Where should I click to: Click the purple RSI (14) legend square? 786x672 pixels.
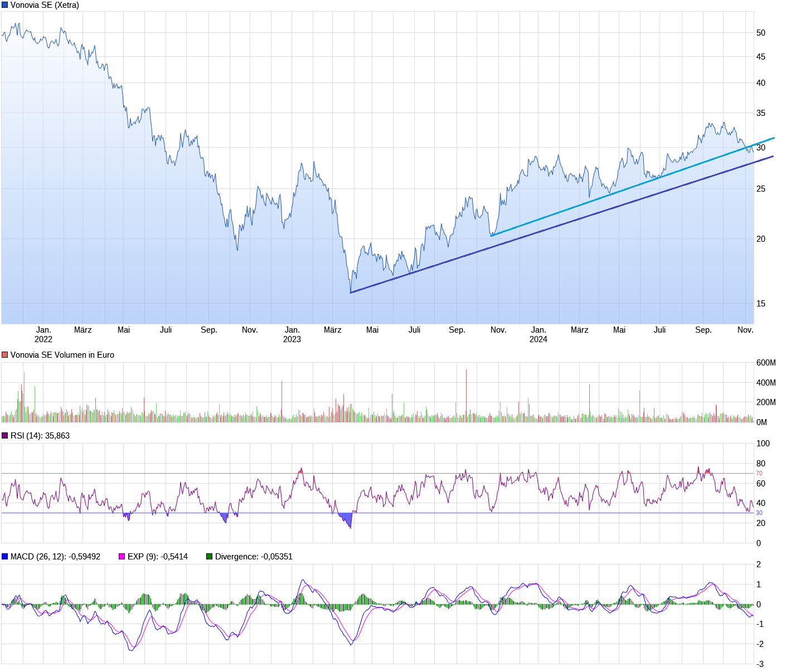click(5, 436)
